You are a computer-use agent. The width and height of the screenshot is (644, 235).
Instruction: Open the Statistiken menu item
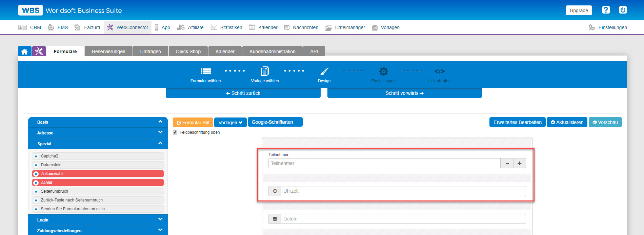tap(226, 27)
